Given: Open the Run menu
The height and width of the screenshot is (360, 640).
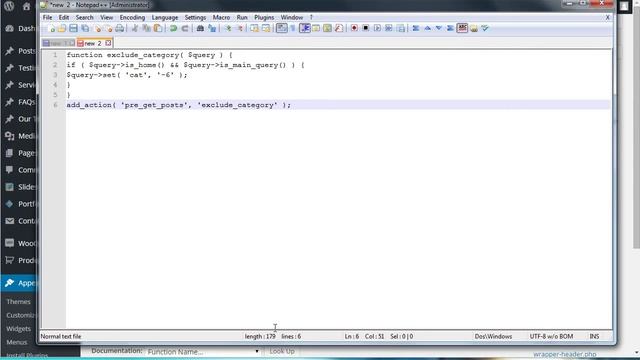Looking at the screenshot, I should [x=242, y=18].
